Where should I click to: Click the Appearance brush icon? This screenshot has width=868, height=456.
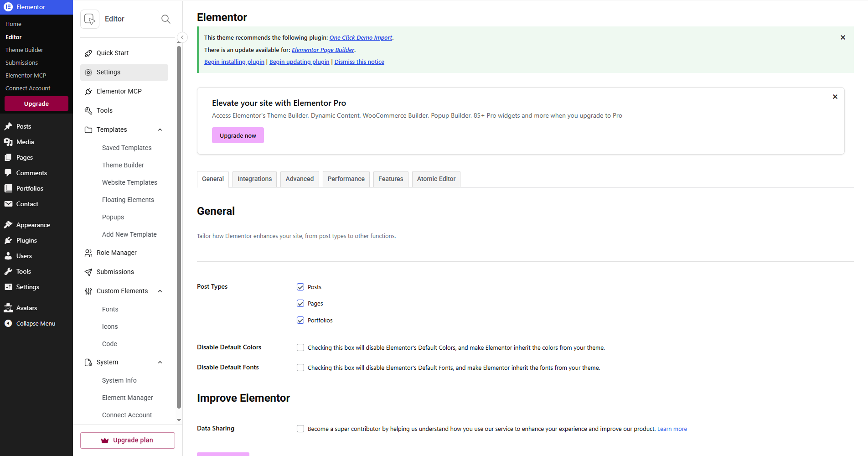[8, 225]
